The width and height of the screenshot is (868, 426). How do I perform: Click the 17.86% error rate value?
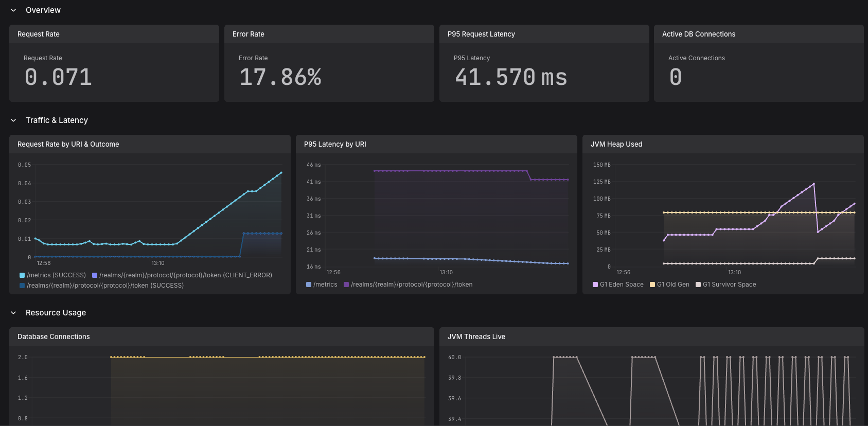point(280,77)
